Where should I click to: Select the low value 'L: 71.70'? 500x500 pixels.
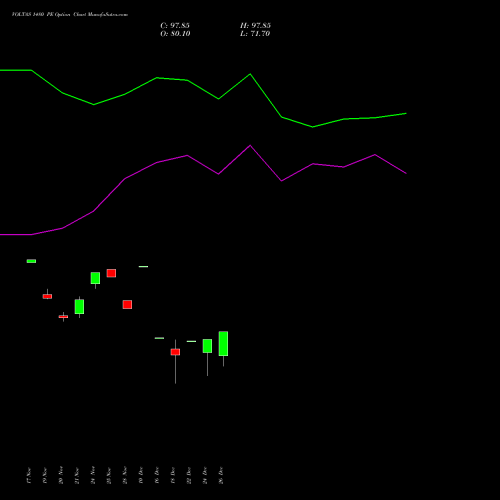255,34
